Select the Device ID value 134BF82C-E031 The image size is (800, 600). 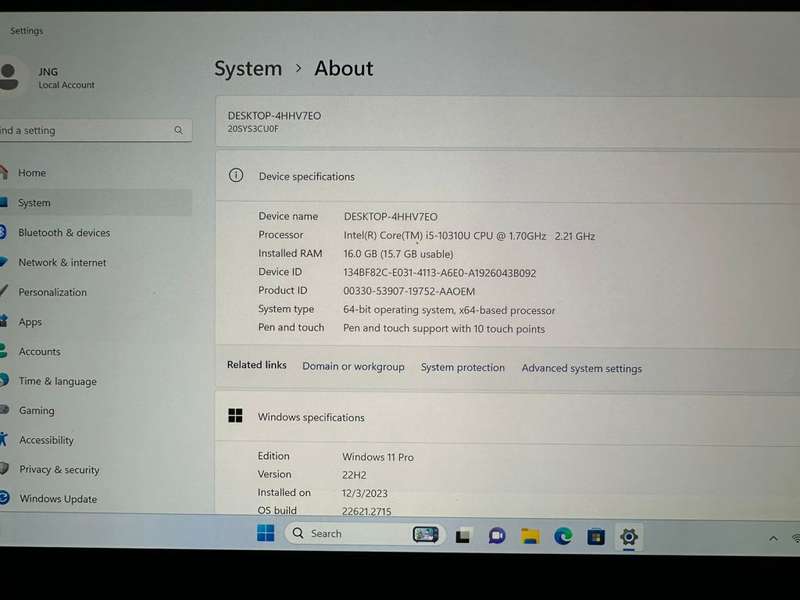point(439,272)
